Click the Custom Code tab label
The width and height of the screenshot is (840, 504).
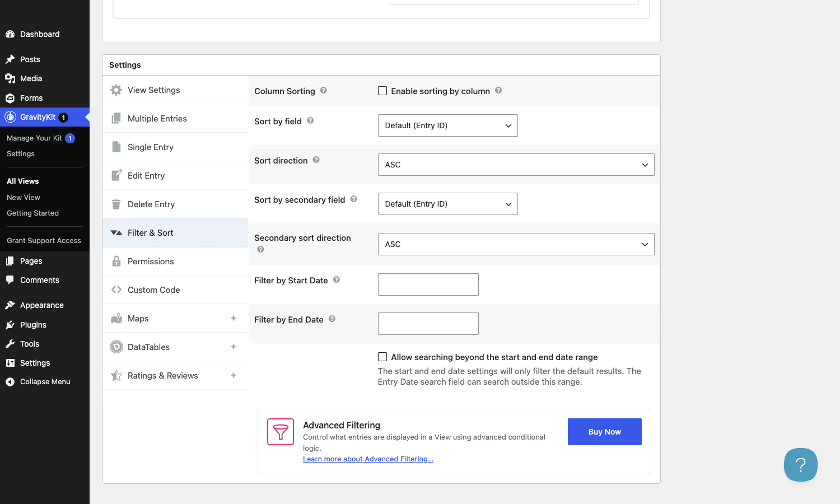pos(154,290)
